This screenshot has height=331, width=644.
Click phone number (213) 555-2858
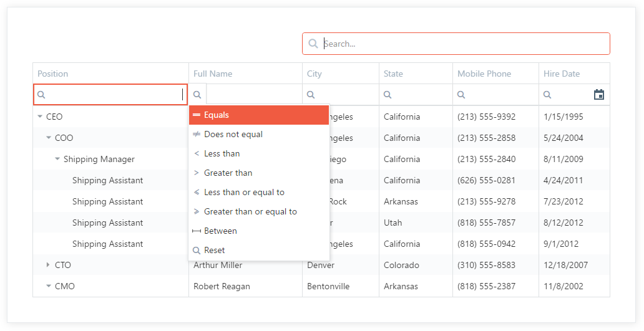click(x=486, y=138)
